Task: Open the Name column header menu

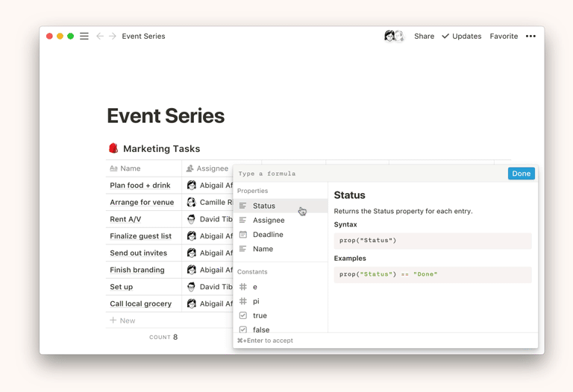Action: click(130, 168)
